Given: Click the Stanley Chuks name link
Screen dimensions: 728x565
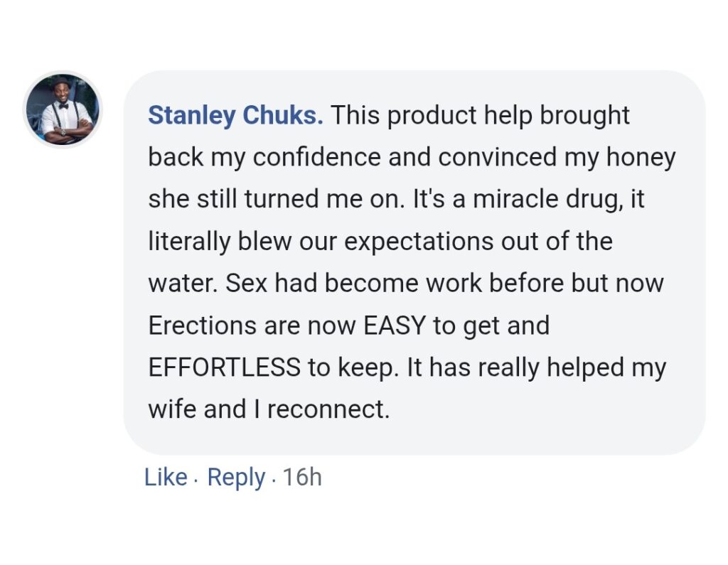Looking at the screenshot, I should click(235, 115).
